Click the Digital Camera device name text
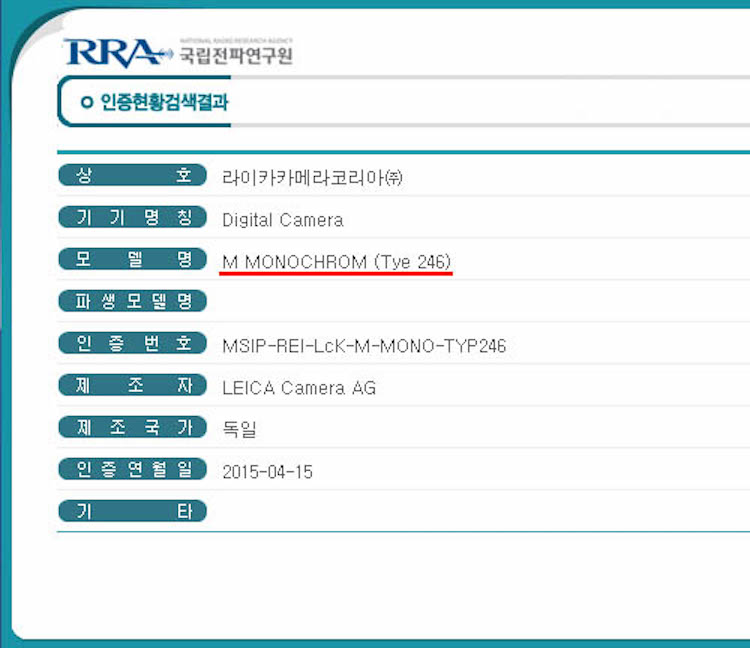Screen dimensions: 750x648 coord(282,220)
